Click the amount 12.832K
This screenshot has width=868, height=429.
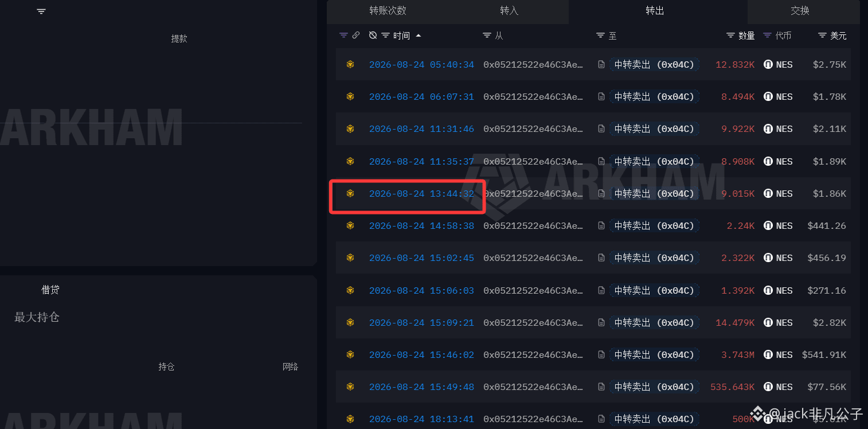click(735, 65)
